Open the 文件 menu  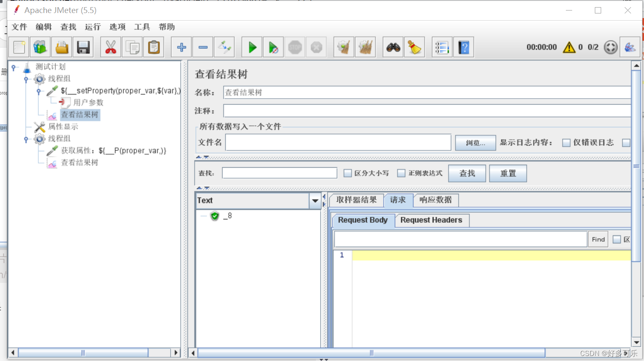coord(19,27)
